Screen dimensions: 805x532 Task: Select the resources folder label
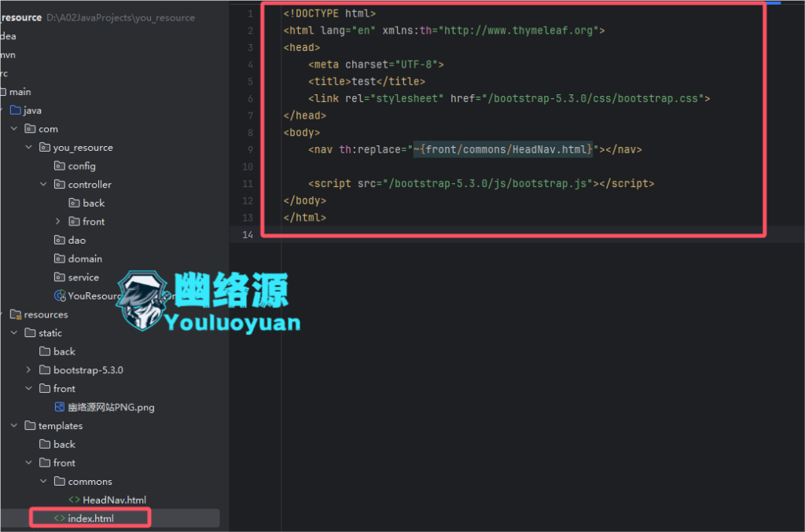(46, 314)
